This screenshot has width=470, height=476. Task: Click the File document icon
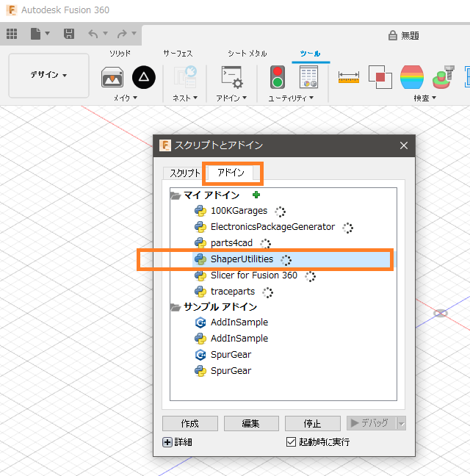click(x=35, y=34)
